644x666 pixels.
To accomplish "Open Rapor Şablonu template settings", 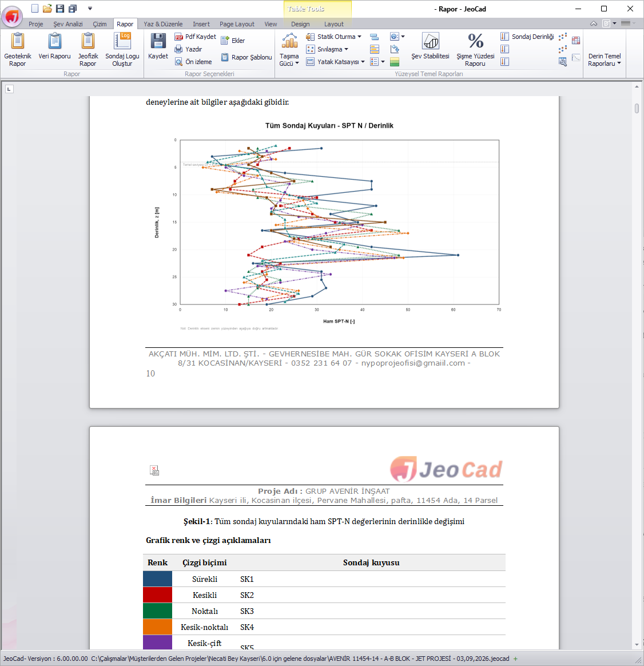I will tap(247, 57).
